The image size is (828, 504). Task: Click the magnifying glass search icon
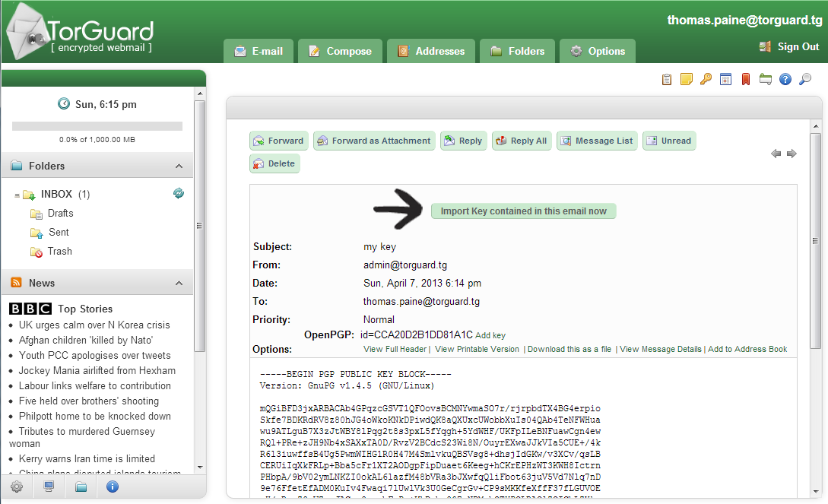pos(804,79)
